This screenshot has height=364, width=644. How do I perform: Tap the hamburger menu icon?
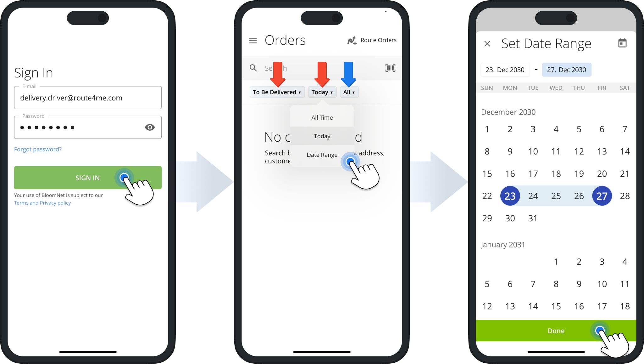tap(253, 40)
